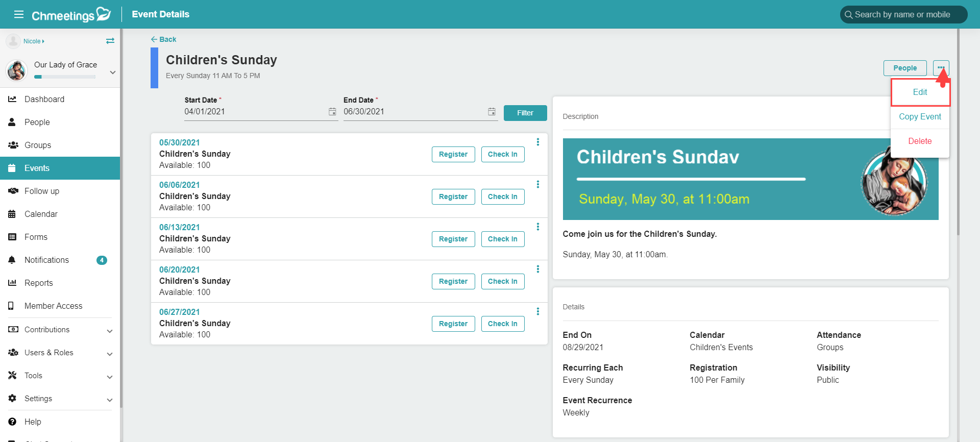Open options menu for 06/13/2021 event
This screenshot has height=442, width=980.
(x=537, y=227)
